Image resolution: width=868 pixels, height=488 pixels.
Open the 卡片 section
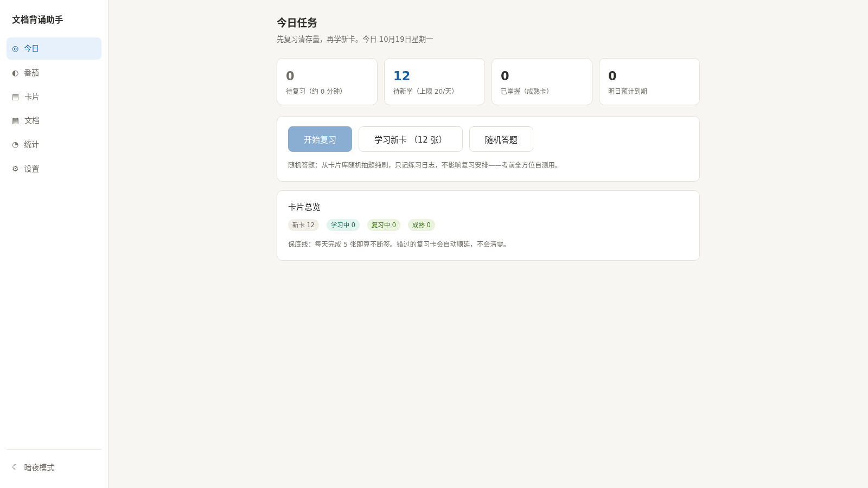pyautogui.click(x=54, y=97)
